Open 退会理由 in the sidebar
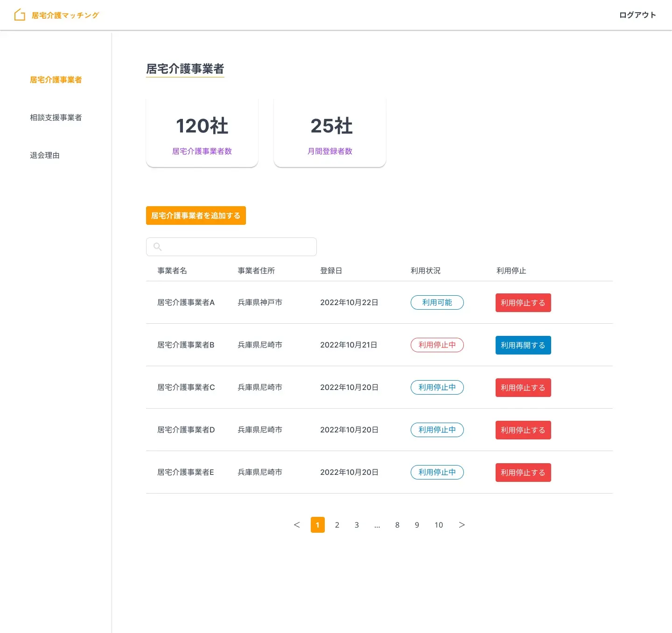The image size is (672, 633). [45, 155]
